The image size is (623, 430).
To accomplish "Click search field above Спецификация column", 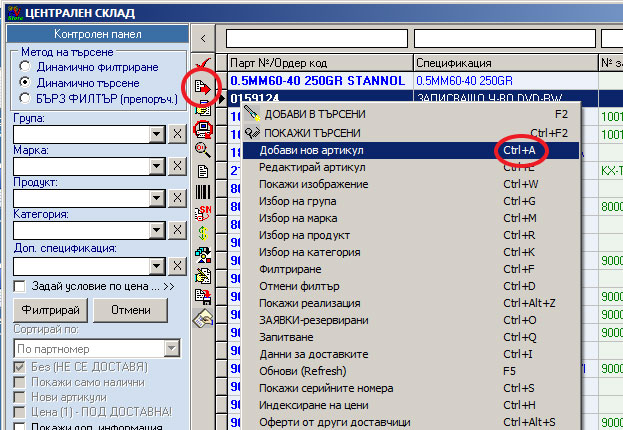I will (x=505, y=39).
